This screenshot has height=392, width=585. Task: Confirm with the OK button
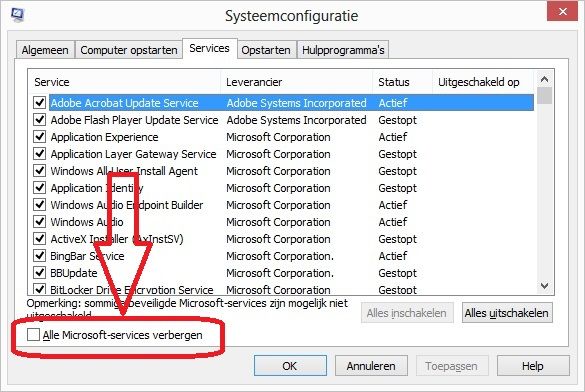[x=290, y=366]
